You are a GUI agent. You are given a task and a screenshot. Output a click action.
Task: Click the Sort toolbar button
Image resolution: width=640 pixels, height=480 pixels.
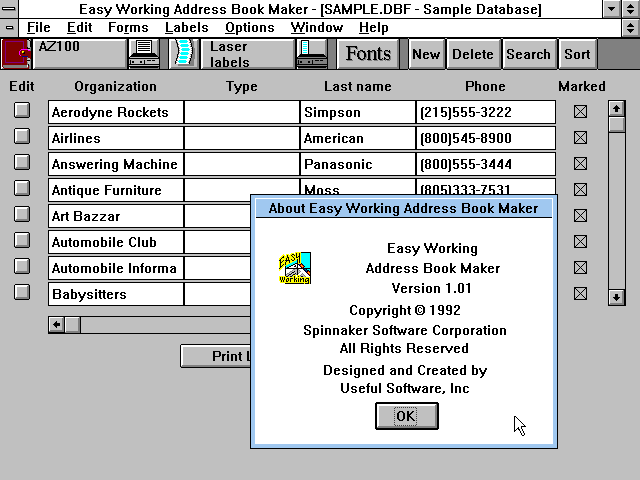coord(577,54)
